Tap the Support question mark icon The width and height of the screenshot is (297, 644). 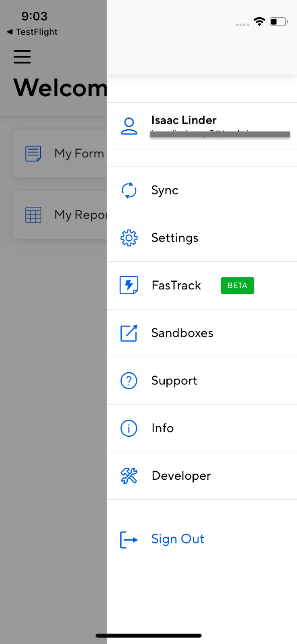click(129, 381)
